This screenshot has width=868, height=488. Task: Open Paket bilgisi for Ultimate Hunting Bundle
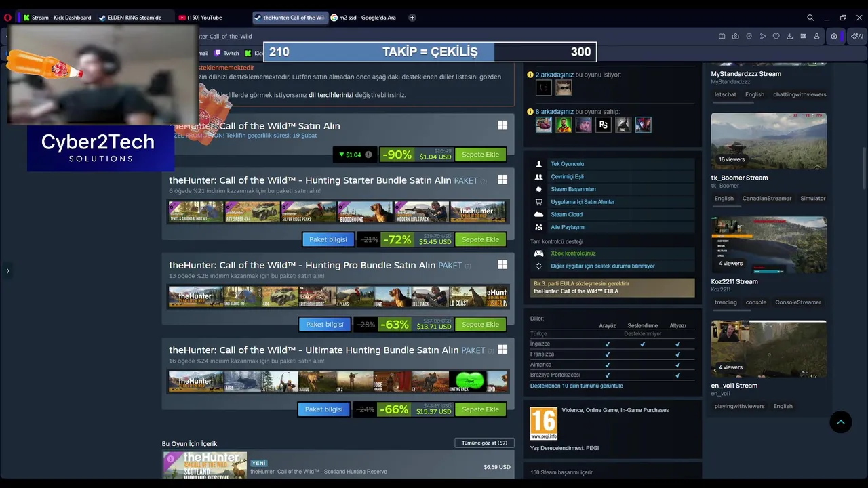(323, 409)
